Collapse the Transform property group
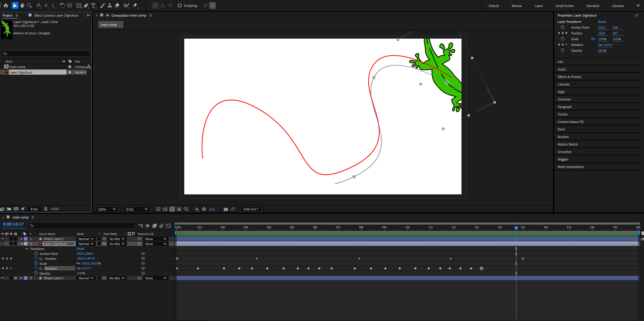Image resolution: width=644 pixels, height=321 pixels. pos(27,249)
